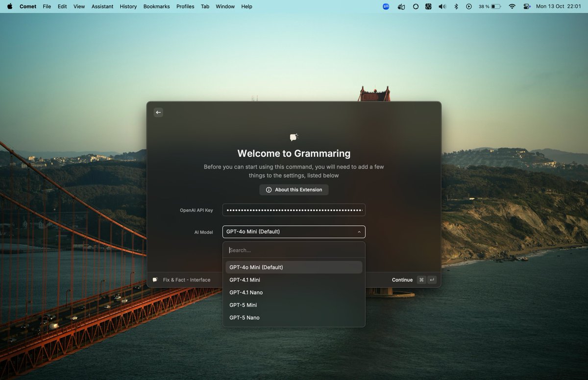Click the Return key shortcut badge
588x380 pixels.
pos(432,280)
